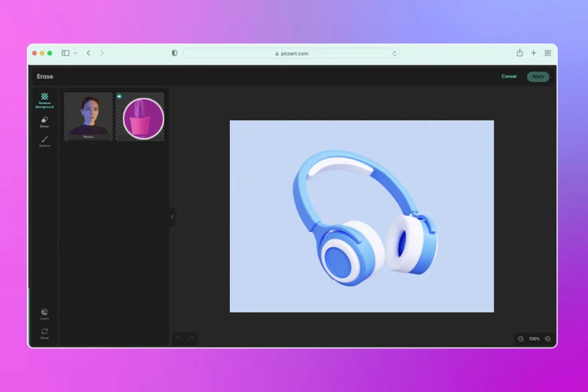Zoom in on the canvas

pyautogui.click(x=548, y=339)
